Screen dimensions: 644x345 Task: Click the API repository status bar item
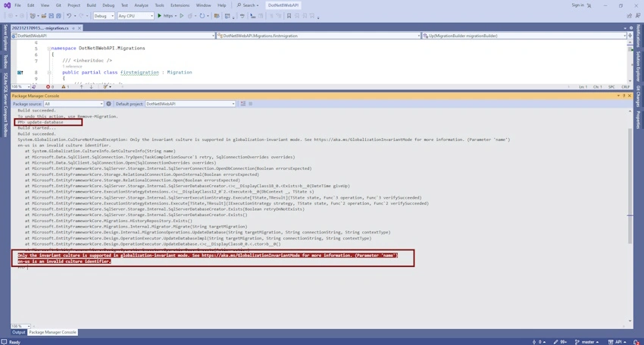[617, 342]
